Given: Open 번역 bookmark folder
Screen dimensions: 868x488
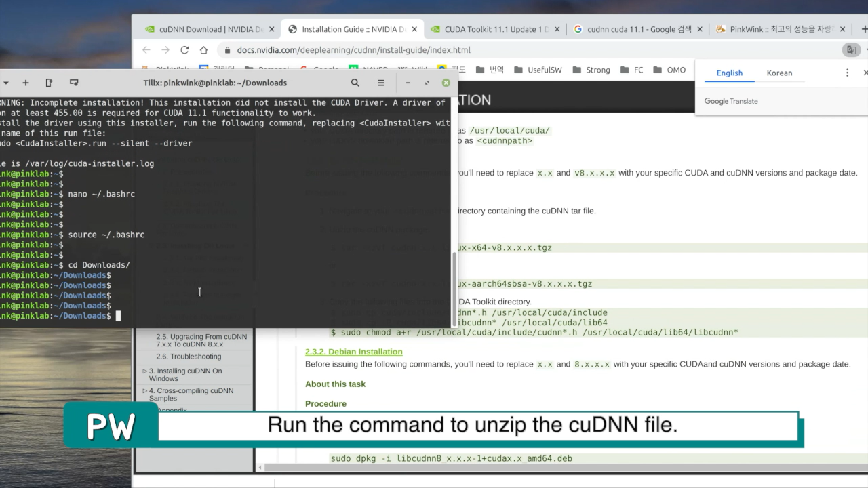Looking at the screenshot, I should pyautogui.click(x=490, y=70).
